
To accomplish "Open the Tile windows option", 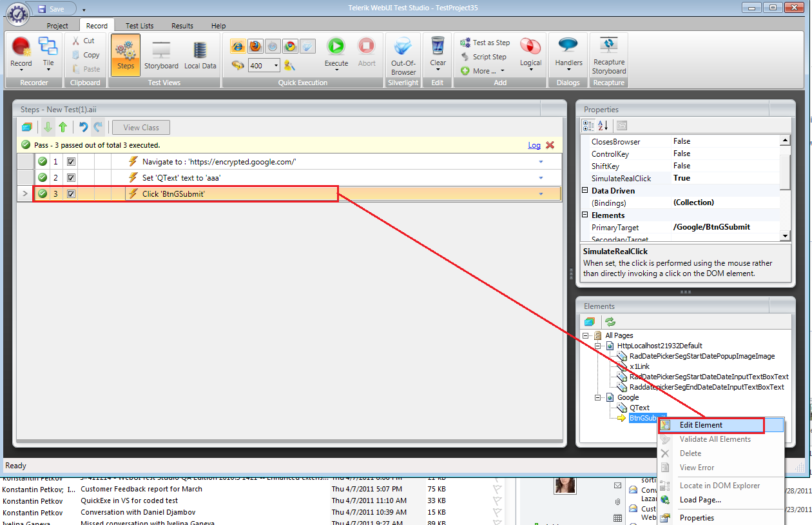I will [x=48, y=54].
